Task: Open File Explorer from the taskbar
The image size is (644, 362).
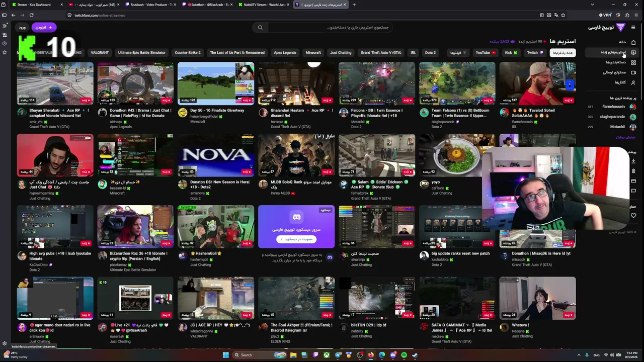Action: click(x=293, y=355)
